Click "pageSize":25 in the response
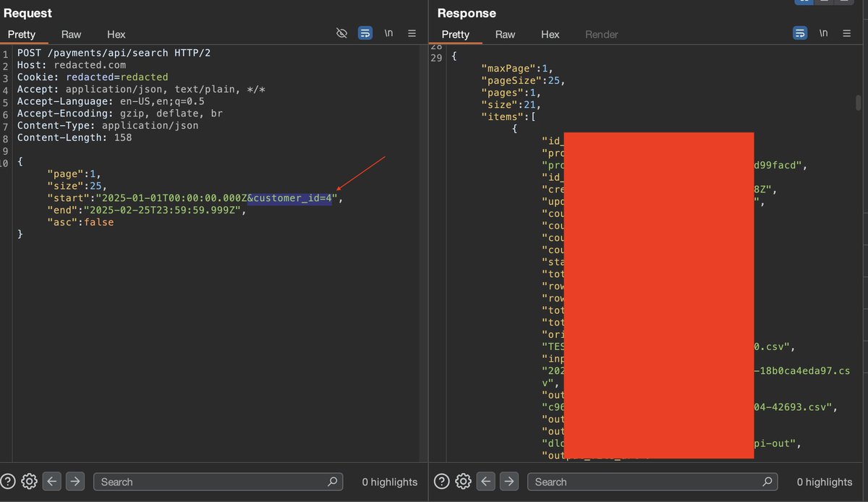 tap(523, 80)
